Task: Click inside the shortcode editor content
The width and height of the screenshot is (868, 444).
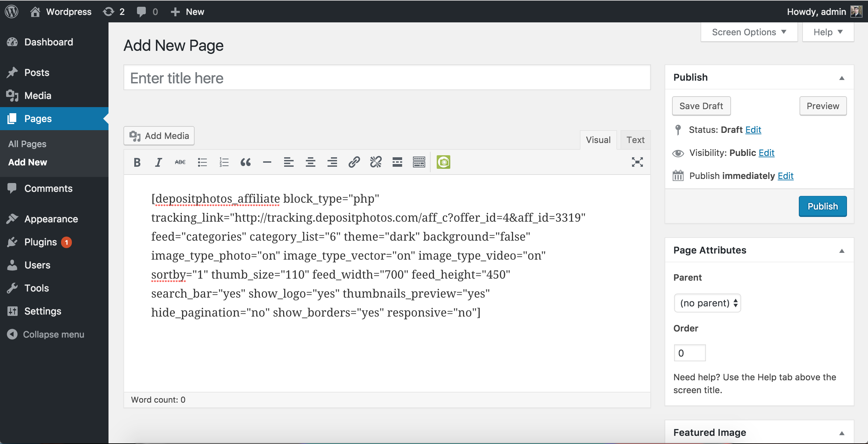Action: pyautogui.click(x=387, y=283)
